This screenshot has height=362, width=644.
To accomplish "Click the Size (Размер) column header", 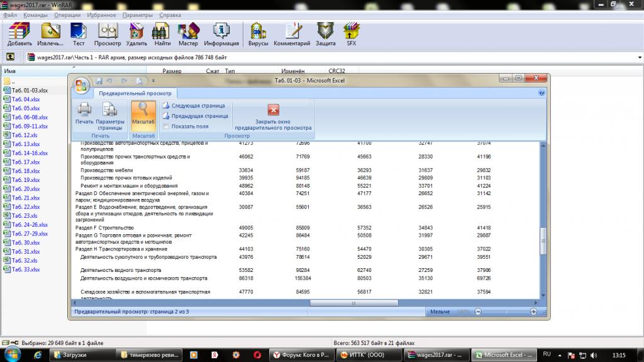I will (x=172, y=71).
